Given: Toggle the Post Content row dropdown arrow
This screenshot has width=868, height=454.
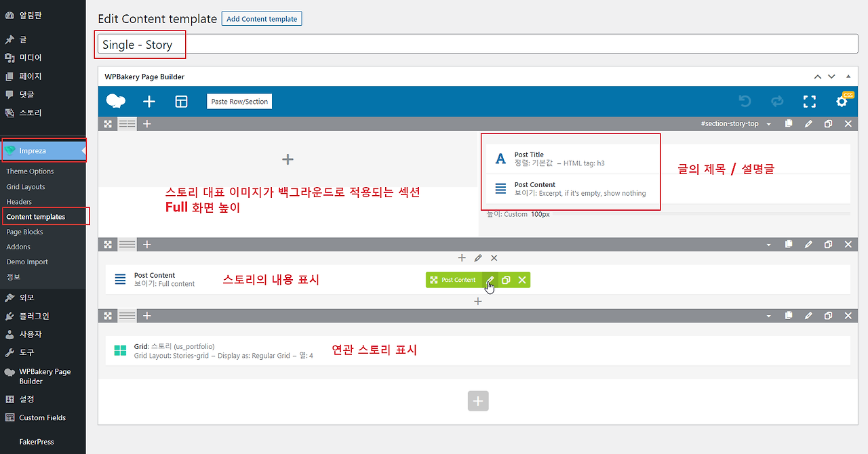Looking at the screenshot, I should [768, 245].
